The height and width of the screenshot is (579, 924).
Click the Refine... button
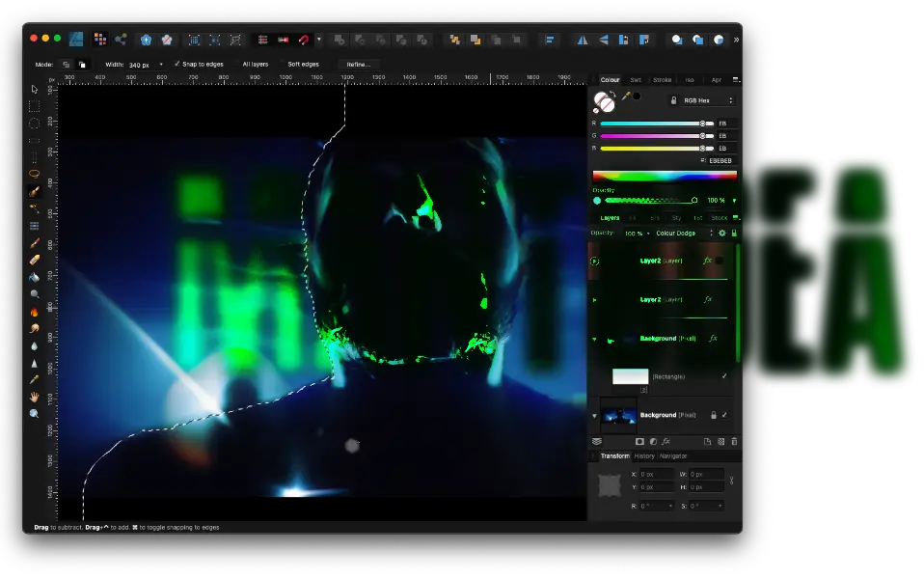(358, 64)
